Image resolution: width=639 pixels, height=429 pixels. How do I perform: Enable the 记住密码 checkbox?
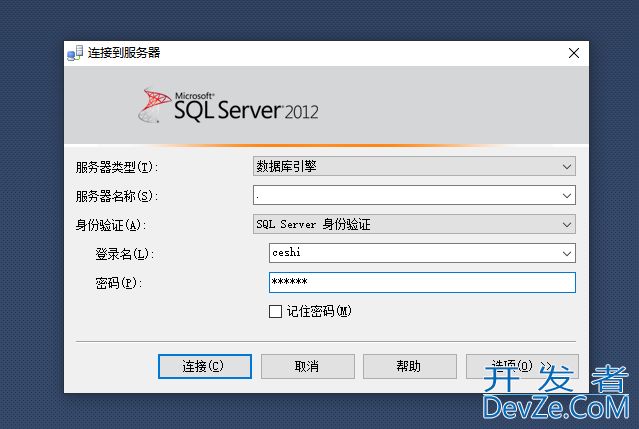click(x=275, y=312)
